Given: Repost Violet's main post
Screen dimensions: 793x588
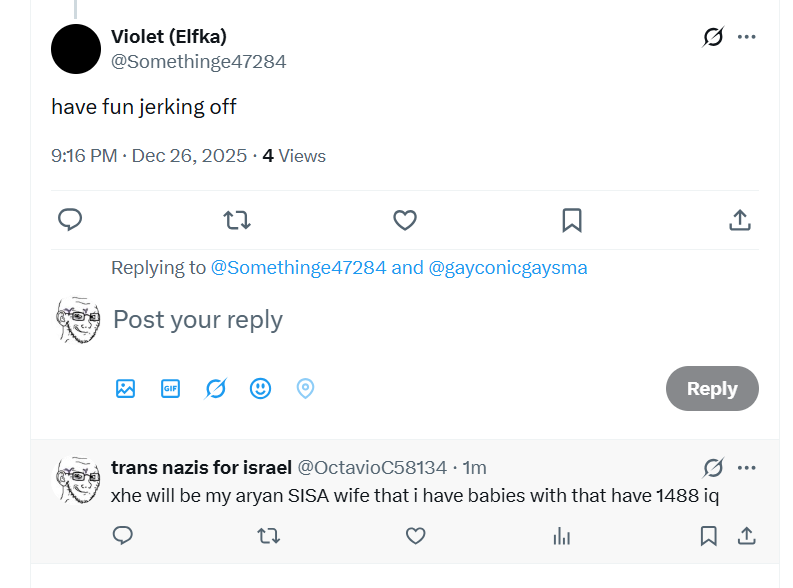Looking at the screenshot, I should pyautogui.click(x=237, y=220).
